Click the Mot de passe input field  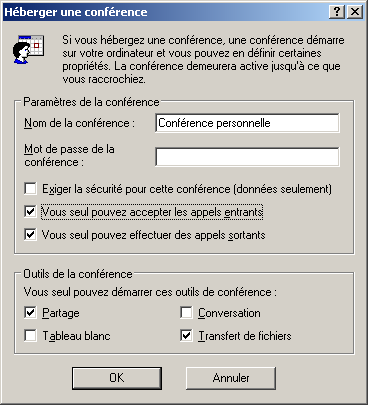pos(247,157)
